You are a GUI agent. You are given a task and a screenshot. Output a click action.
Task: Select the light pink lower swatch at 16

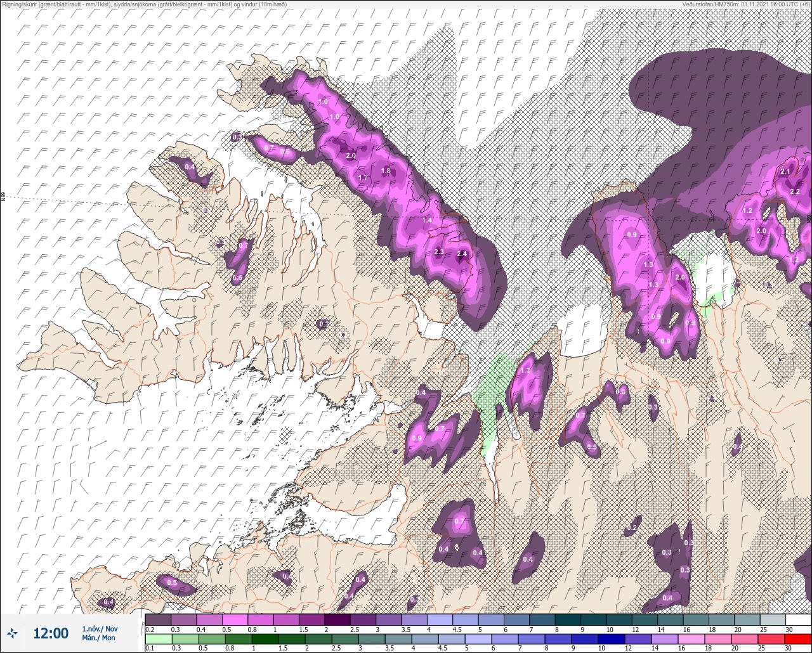coord(691,639)
